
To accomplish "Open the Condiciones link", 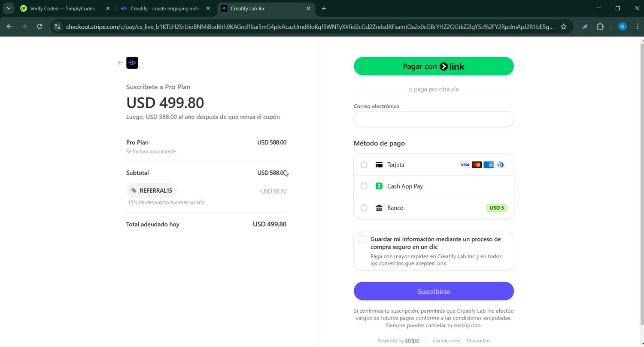I will coord(446,341).
